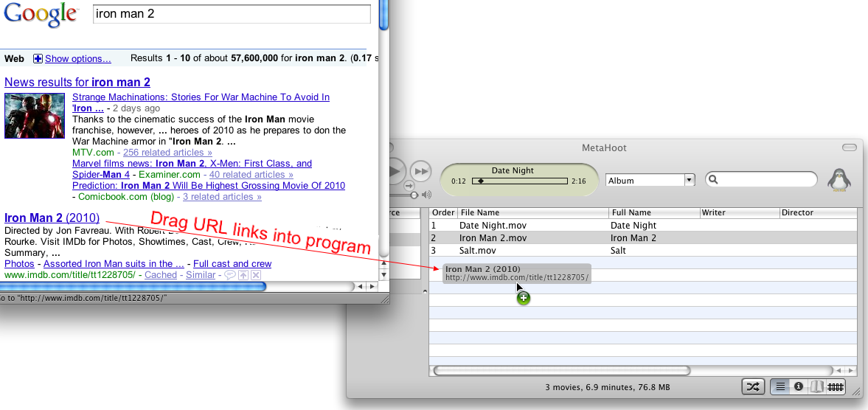
Task: Click the browser horizontal scroll left arrow
Action: (361, 286)
